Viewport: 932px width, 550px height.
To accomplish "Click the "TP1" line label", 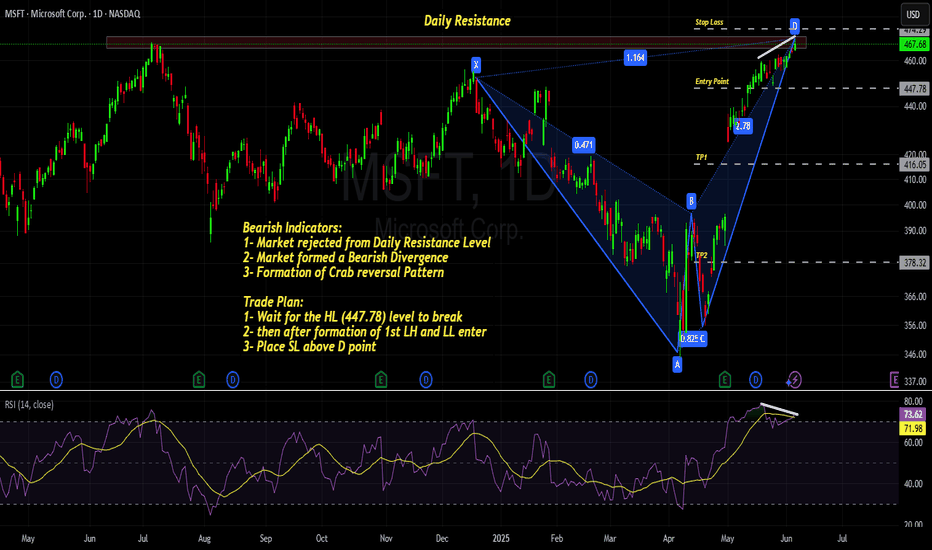I will click(x=701, y=158).
